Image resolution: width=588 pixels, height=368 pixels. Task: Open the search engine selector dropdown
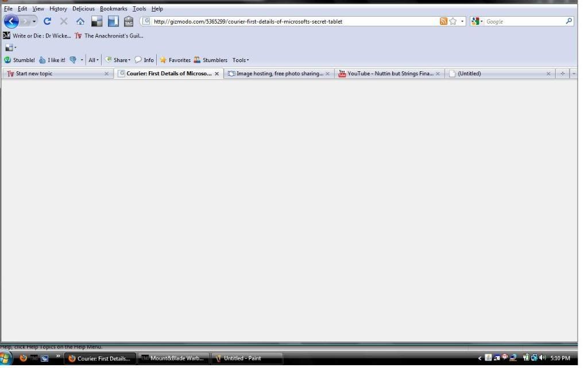pos(477,21)
